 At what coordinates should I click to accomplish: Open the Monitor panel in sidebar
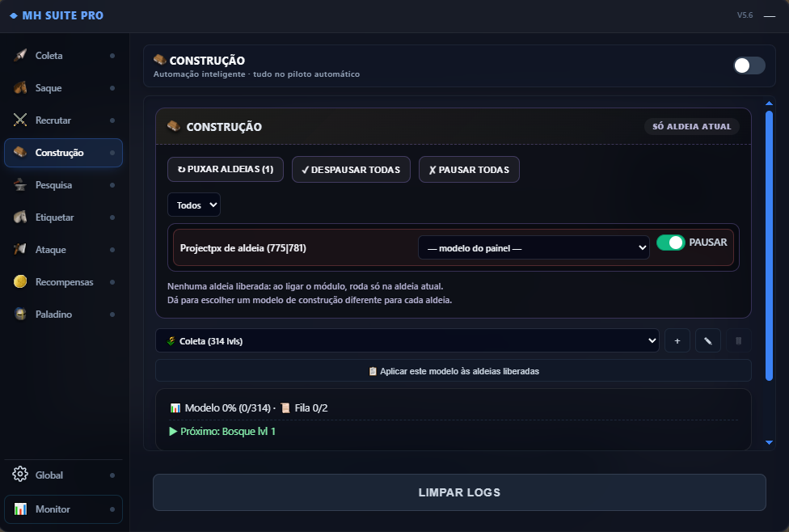[x=63, y=509]
